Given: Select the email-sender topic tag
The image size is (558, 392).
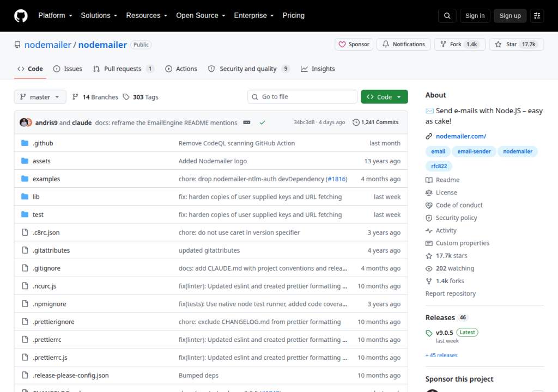Looking at the screenshot, I should coord(474,151).
